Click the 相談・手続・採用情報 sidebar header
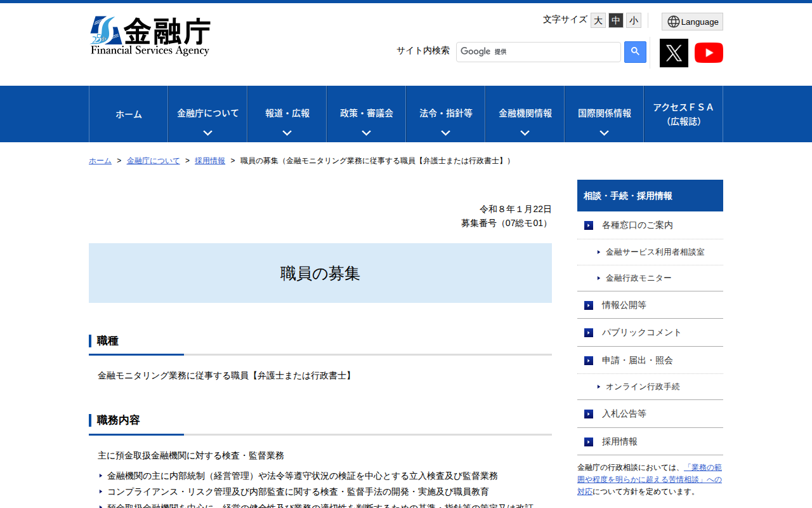Screen dimensions: 812x508 (650, 196)
